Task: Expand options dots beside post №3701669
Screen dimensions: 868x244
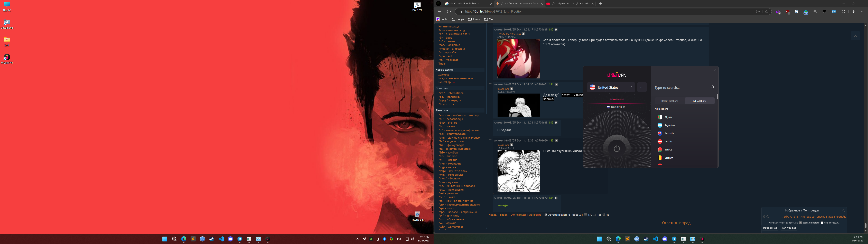Action: click(490, 140)
